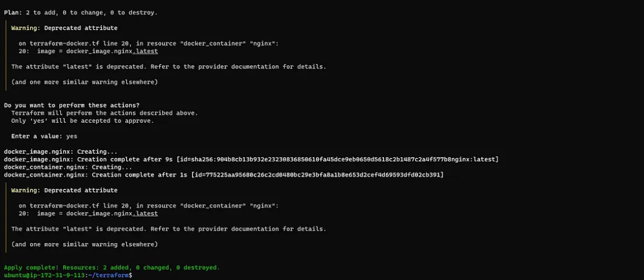Click the green 'Apply complete!' message
The height and width of the screenshot is (280, 644).
click(x=112, y=267)
